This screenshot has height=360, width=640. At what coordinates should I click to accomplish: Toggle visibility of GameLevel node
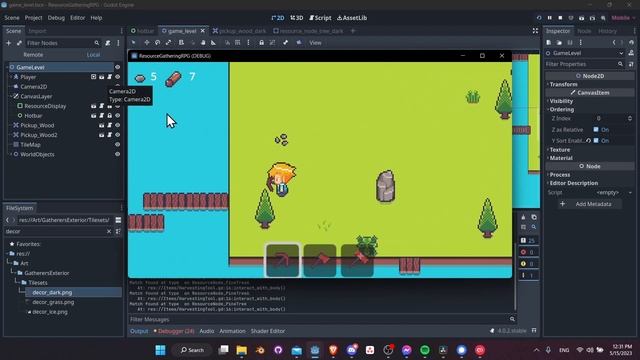(118, 67)
